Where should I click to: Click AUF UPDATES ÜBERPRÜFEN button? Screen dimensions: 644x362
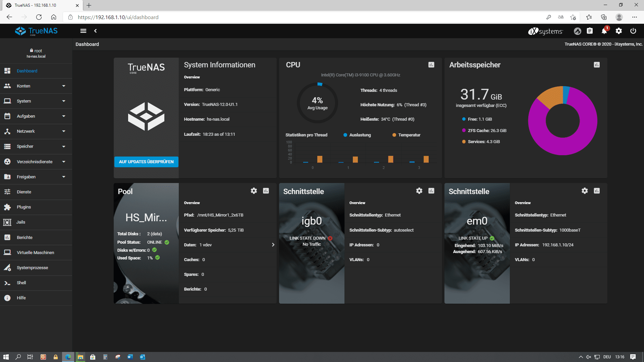click(146, 162)
